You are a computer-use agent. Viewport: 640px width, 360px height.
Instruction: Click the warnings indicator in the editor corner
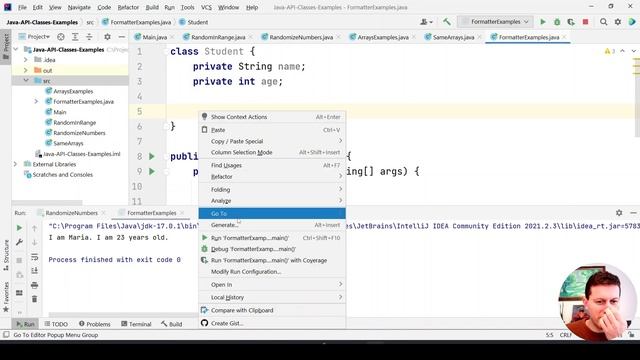click(610, 51)
